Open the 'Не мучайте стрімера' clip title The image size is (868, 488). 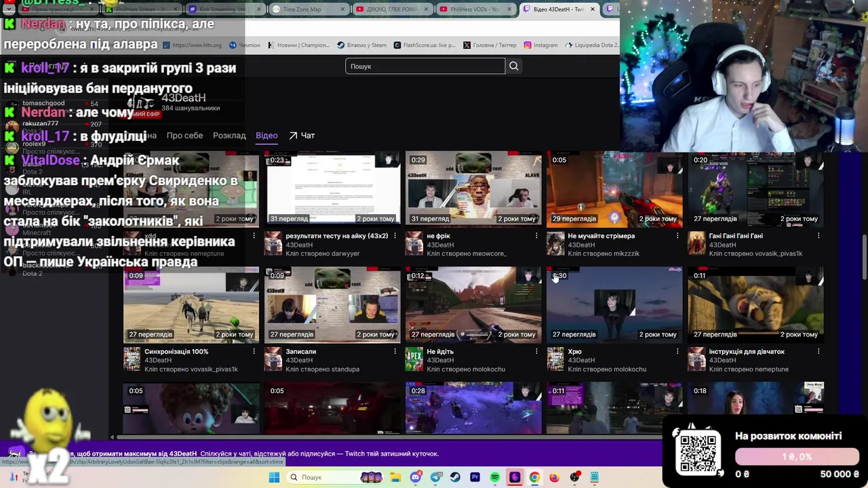(601, 236)
